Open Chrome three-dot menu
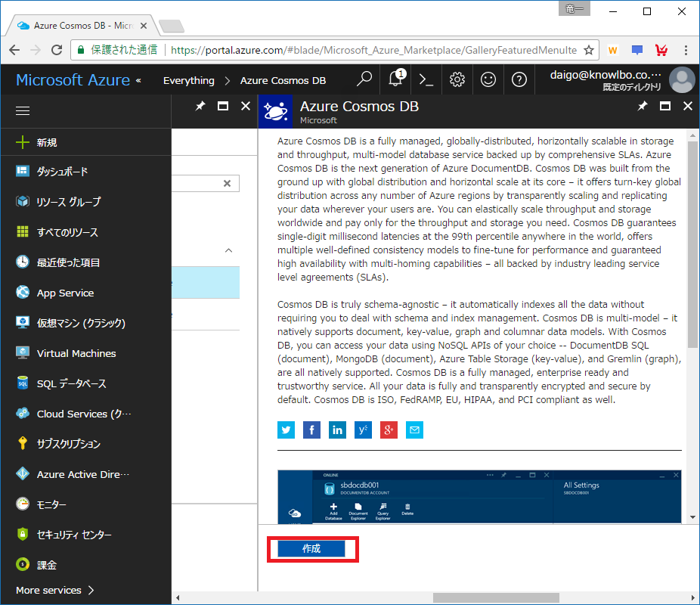 [x=686, y=50]
